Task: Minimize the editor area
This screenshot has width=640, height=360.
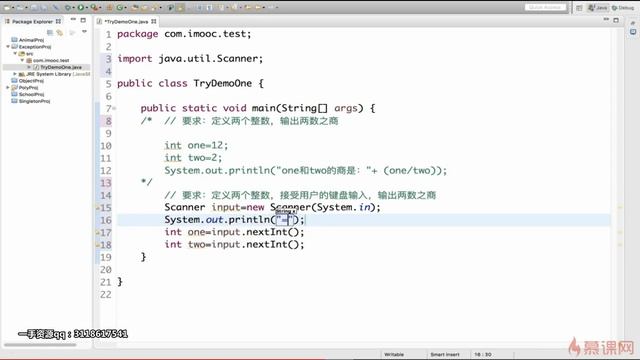Action: click(606, 19)
